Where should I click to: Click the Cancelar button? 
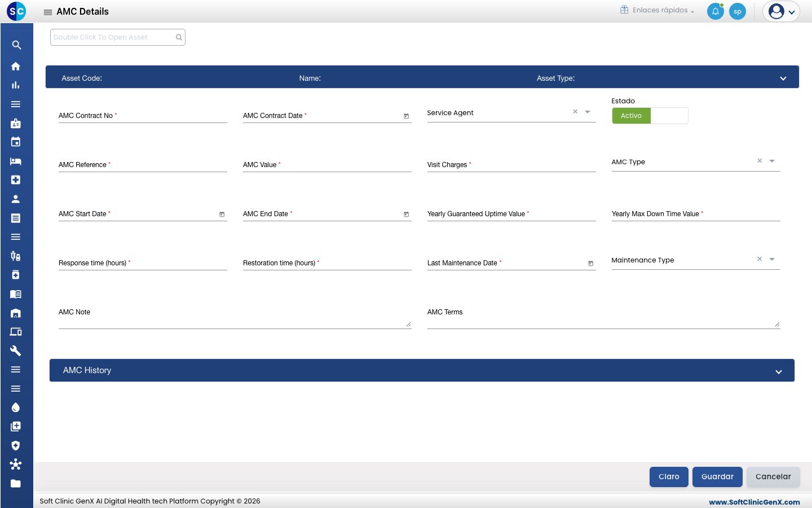[773, 477]
